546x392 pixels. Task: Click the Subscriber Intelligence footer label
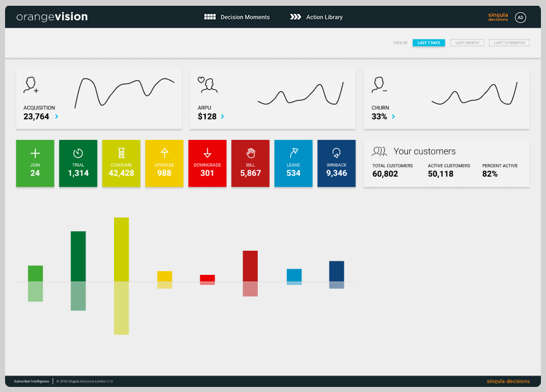(x=31, y=381)
